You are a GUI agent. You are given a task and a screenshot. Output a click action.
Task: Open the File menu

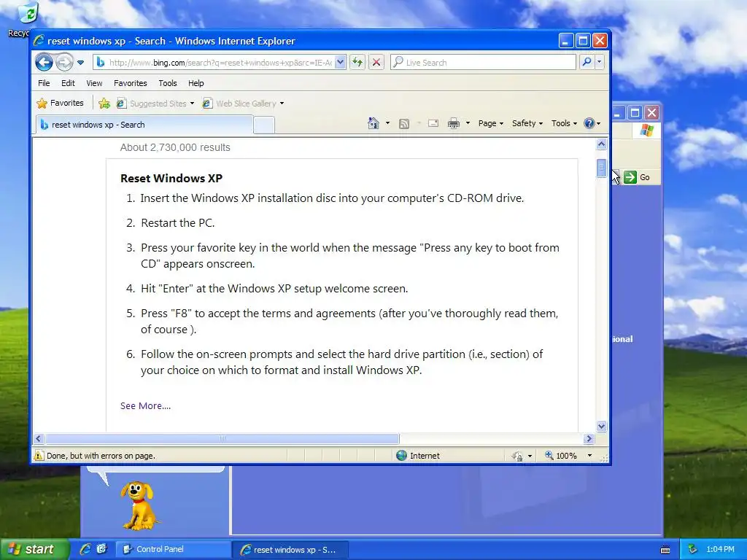tap(44, 83)
